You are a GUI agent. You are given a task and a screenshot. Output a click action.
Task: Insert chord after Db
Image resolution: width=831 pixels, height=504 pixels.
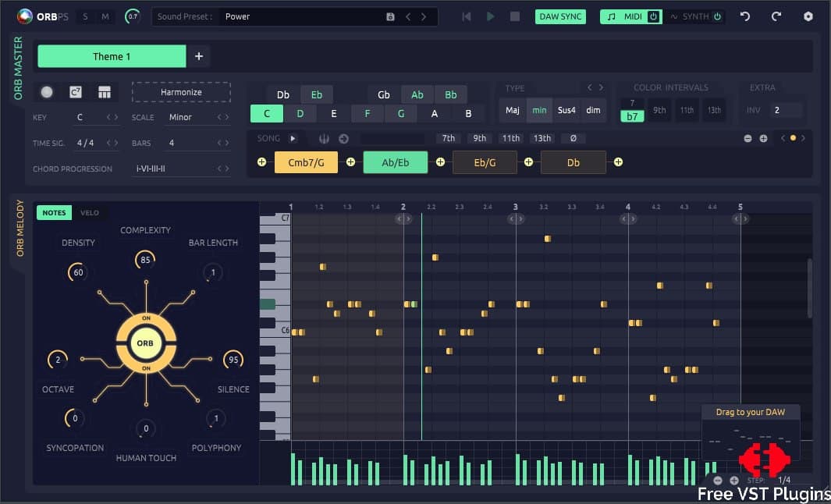(618, 162)
